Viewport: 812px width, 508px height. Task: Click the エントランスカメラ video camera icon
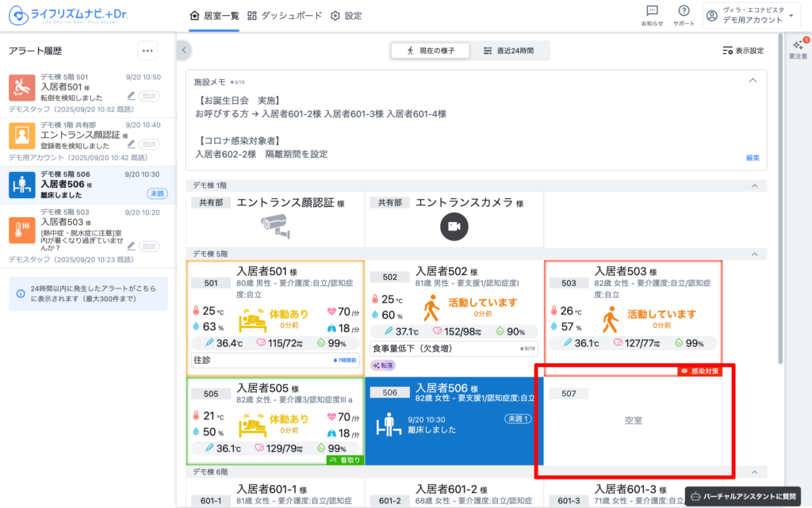coord(454,227)
